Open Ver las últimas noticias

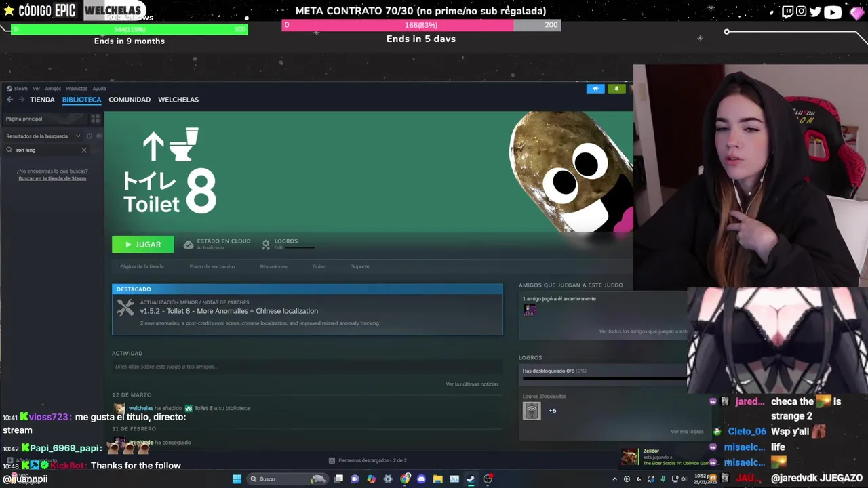tap(472, 384)
